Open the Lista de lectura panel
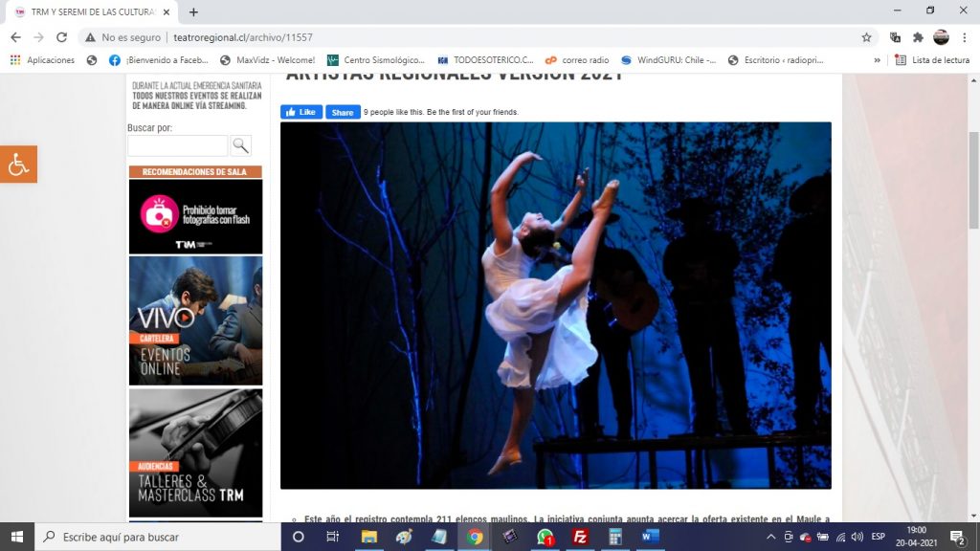Image resolution: width=980 pixels, height=551 pixels. pos(932,60)
